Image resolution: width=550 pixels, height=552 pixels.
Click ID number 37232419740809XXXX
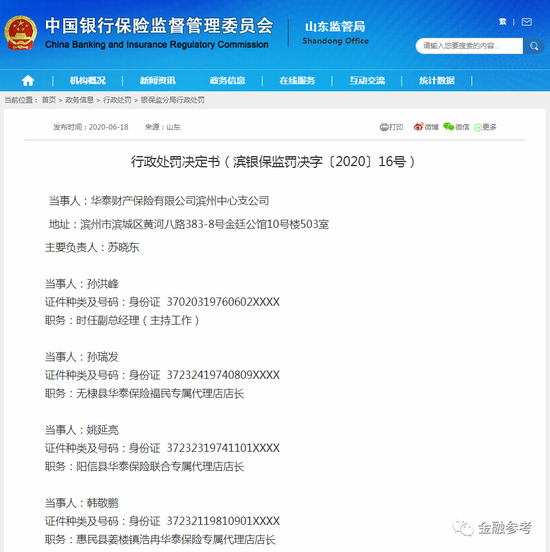point(223,375)
